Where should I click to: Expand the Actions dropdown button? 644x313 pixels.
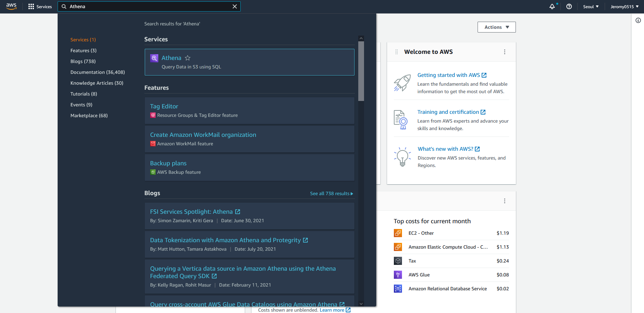coord(497,27)
